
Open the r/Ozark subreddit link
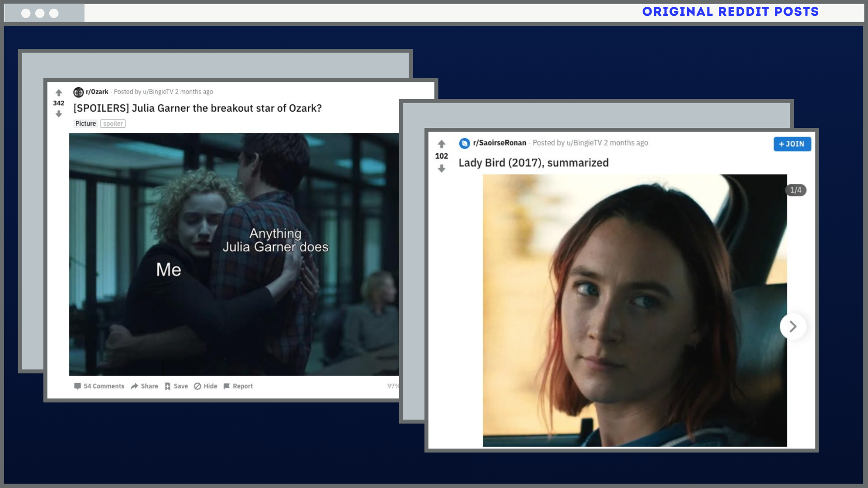[97, 92]
